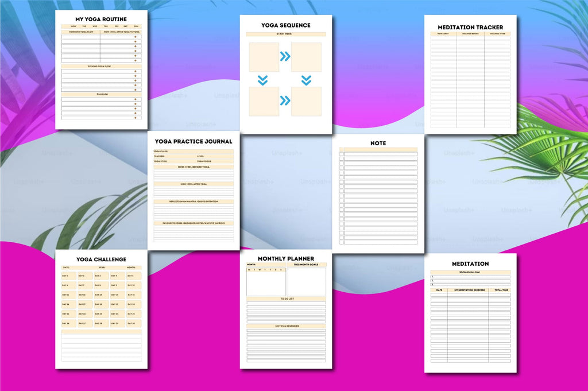Viewport: 588px width, 391px height.
Task: Select the DAY 26 cell in Yoga Challenge
Action: pyautogui.click(x=69, y=323)
